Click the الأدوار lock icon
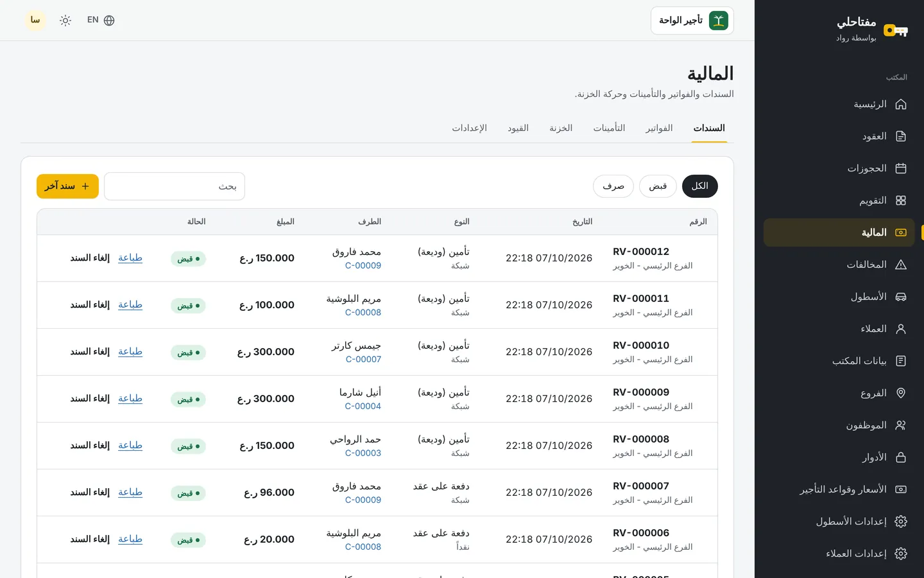The width and height of the screenshot is (924, 578). [901, 457]
